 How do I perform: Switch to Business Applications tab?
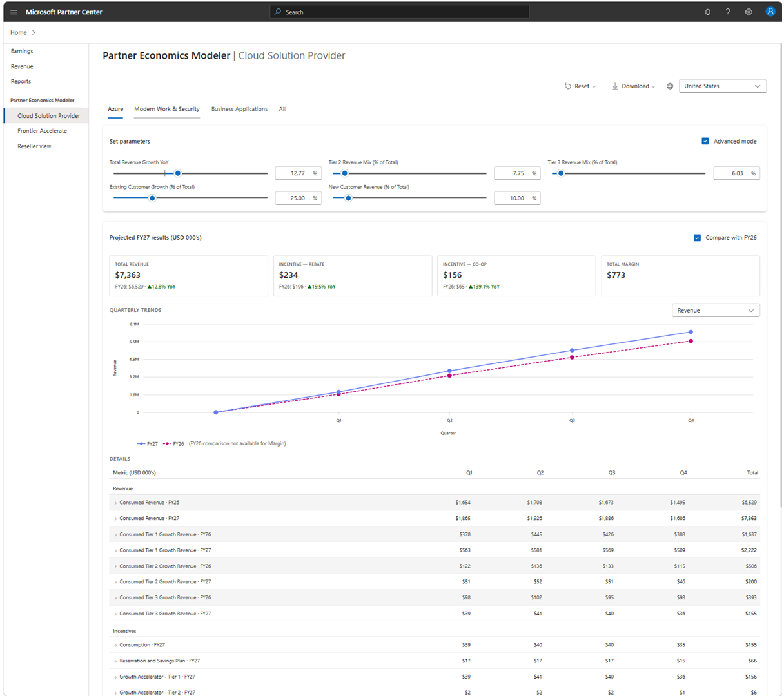[x=239, y=109]
